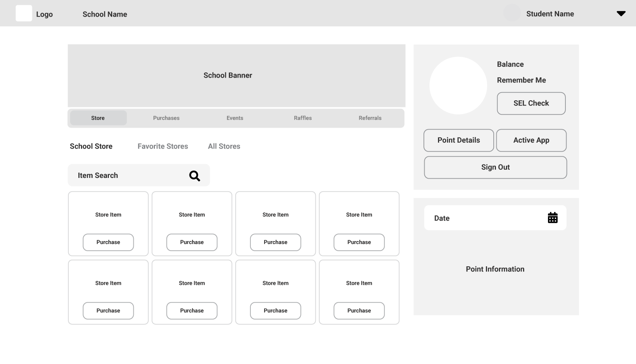Click the Balance label next to the avatar
This screenshot has height=364, width=636.
pos(510,64)
